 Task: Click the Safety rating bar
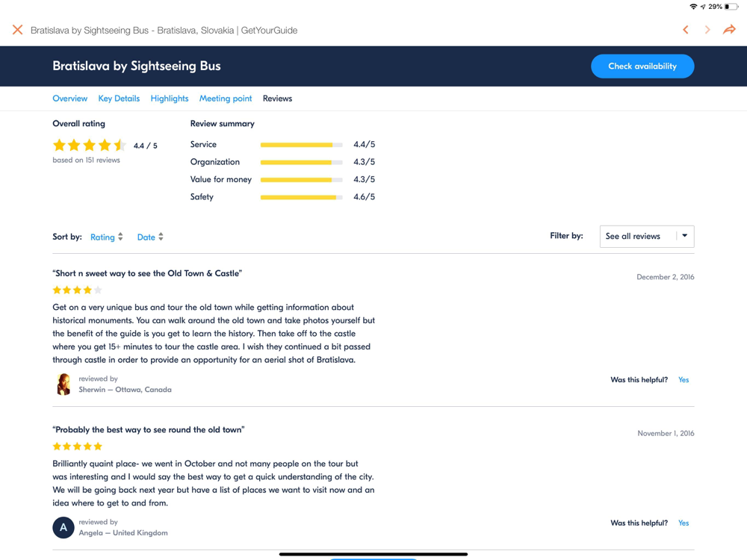301,197
